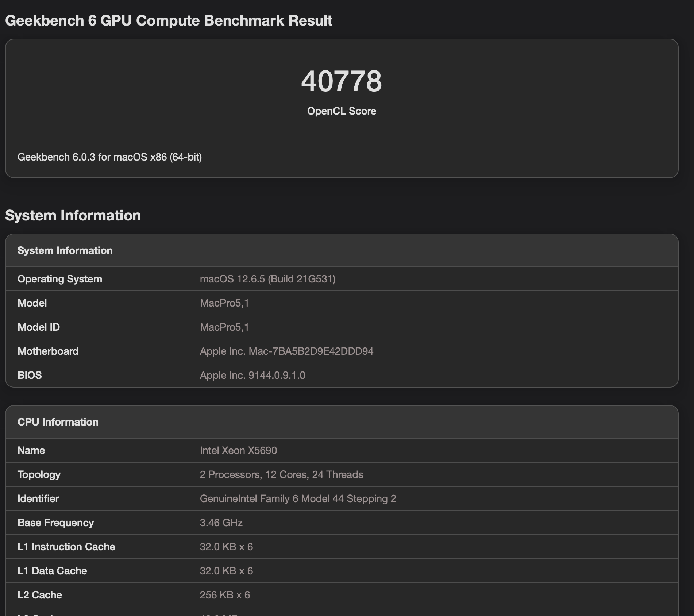Select Apple Inc. 9144.0.9.1.0 BIOS value
The image size is (694, 616).
coord(252,375)
